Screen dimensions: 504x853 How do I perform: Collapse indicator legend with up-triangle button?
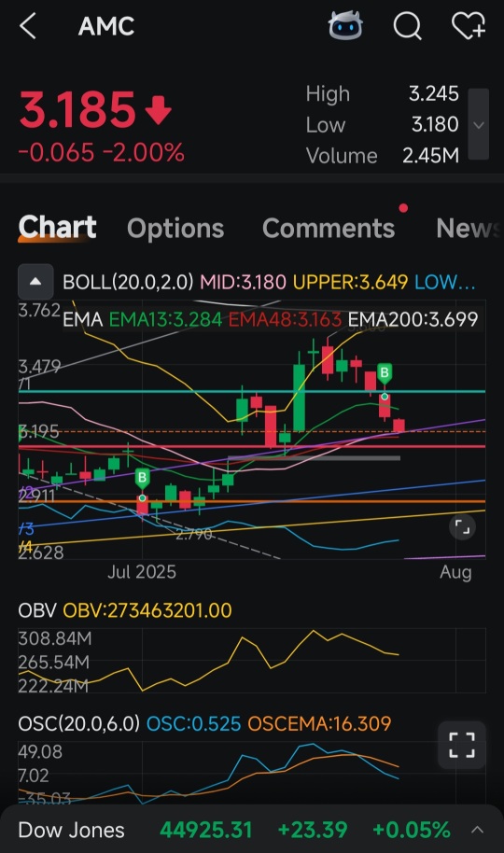[x=35, y=282]
